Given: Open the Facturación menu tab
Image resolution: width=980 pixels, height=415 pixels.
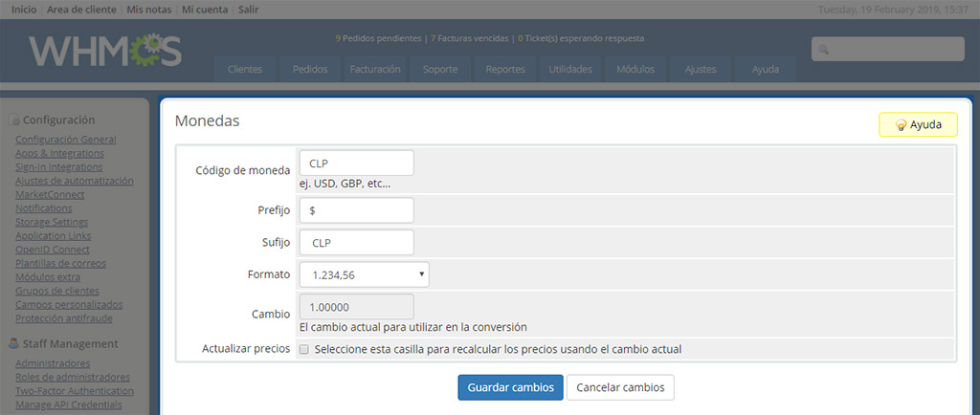Looking at the screenshot, I should [375, 69].
